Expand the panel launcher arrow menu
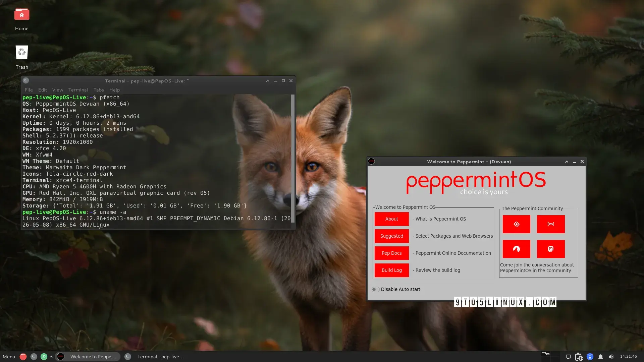The image size is (644, 362). point(51,357)
